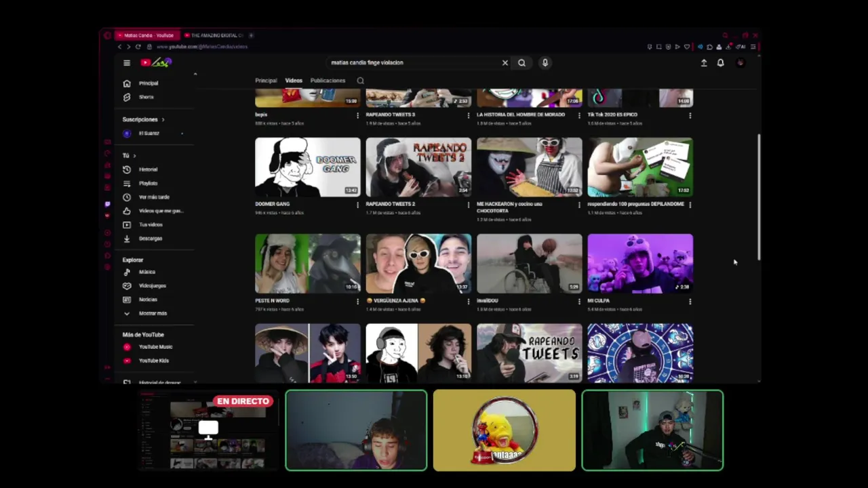Open the AI button in the browser toolbar
The width and height of the screenshot is (868, 488).
coord(741,47)
